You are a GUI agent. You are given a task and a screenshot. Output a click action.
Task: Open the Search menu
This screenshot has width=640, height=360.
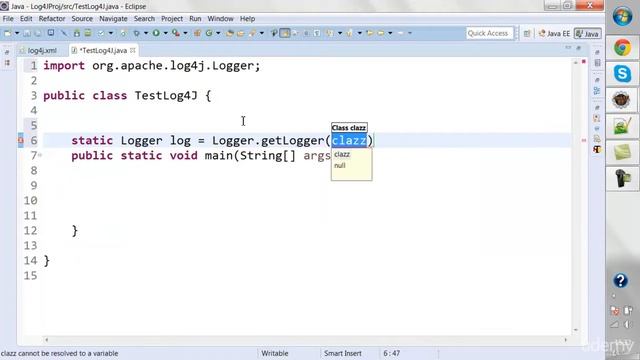click(x=144, y=19)
